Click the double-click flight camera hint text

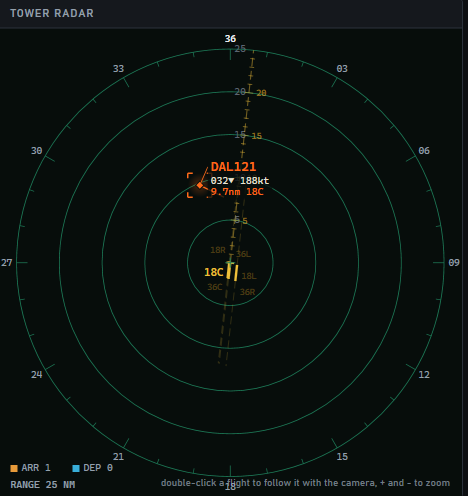point(305,483)
